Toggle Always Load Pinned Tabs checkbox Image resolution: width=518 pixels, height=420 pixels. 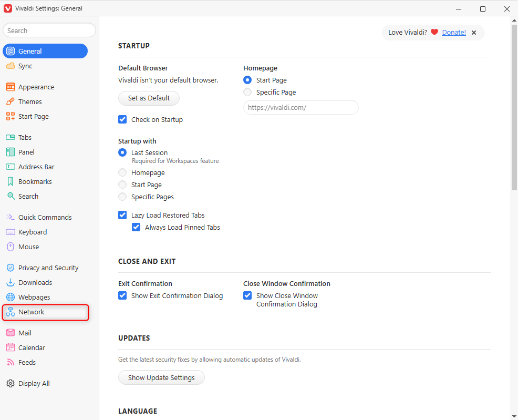pyautogui.click(x=136, y=227)
